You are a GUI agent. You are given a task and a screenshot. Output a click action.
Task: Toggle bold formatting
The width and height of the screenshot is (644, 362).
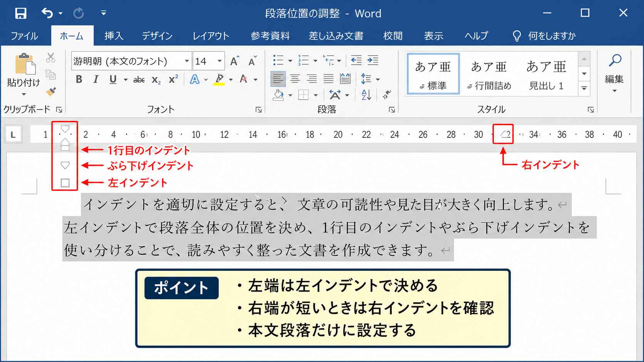tap(79, 79)
